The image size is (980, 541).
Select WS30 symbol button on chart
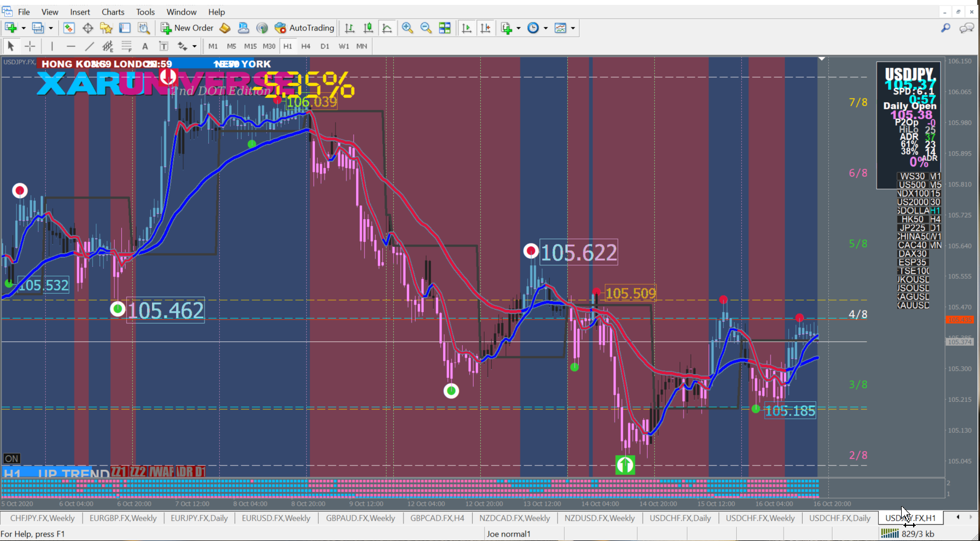[x=913, y=176]
